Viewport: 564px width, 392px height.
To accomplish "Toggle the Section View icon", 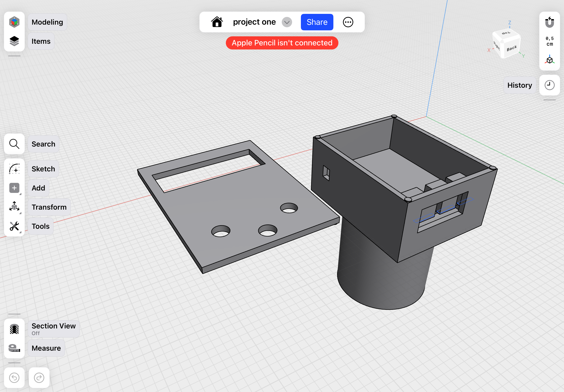I will point(14,329).
